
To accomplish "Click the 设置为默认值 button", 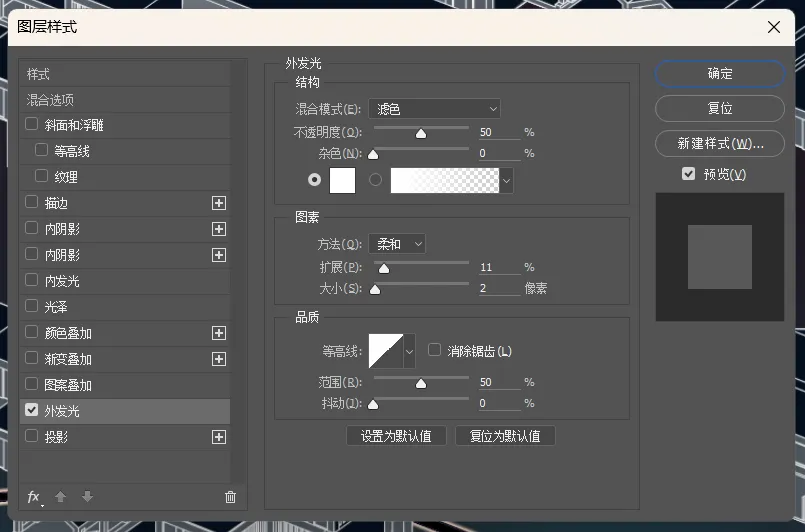I will pos(396,436).
